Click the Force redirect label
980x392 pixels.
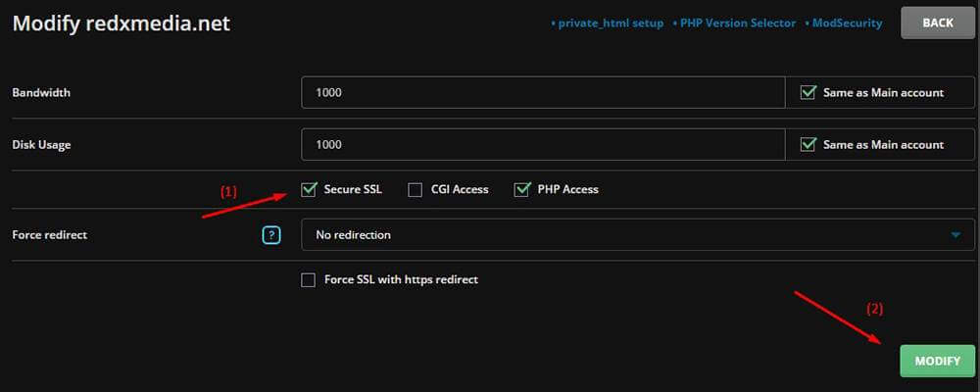tap(49, 235)
